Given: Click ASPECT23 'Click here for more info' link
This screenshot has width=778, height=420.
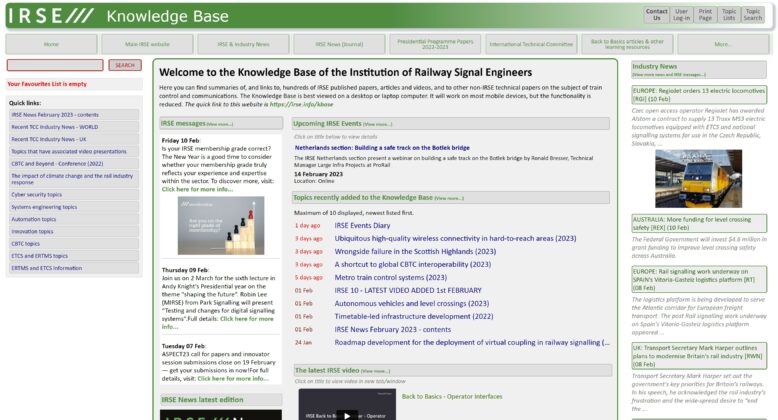Looking at the screenshot, I should point(233,378).
